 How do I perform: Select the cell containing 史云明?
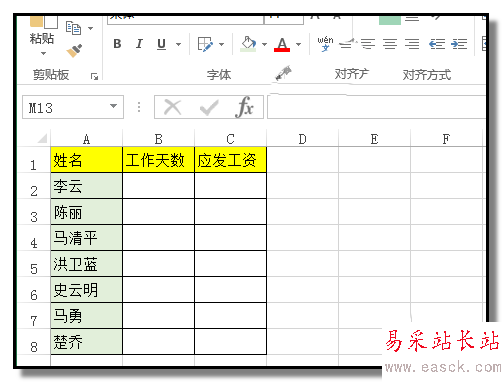tap(86, 290)
